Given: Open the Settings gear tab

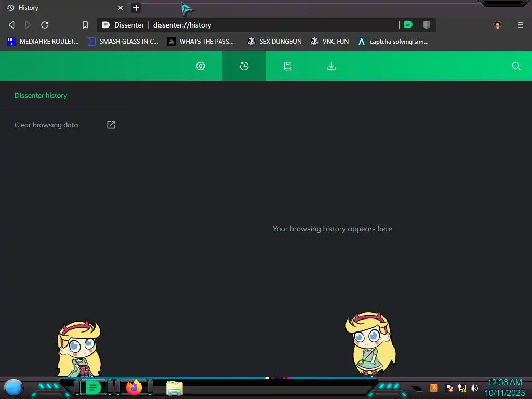Looking at the screenshot, I should click(x=201, y=66).
